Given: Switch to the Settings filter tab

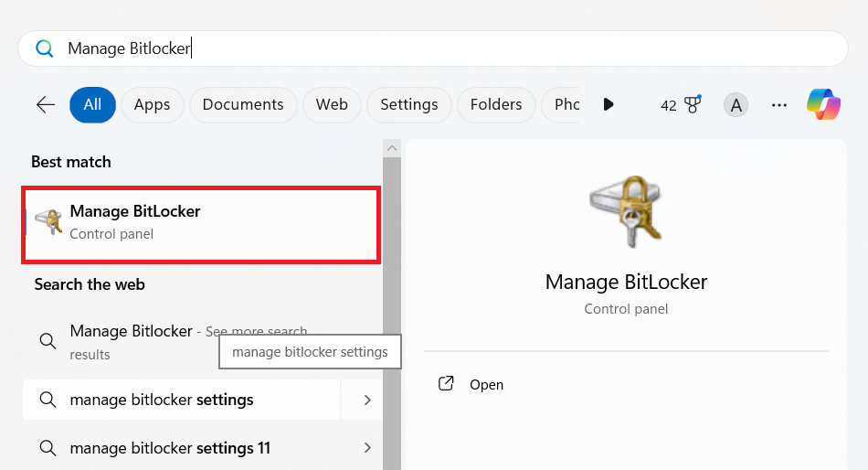Looking at the screenshot, I should point(409,105).
